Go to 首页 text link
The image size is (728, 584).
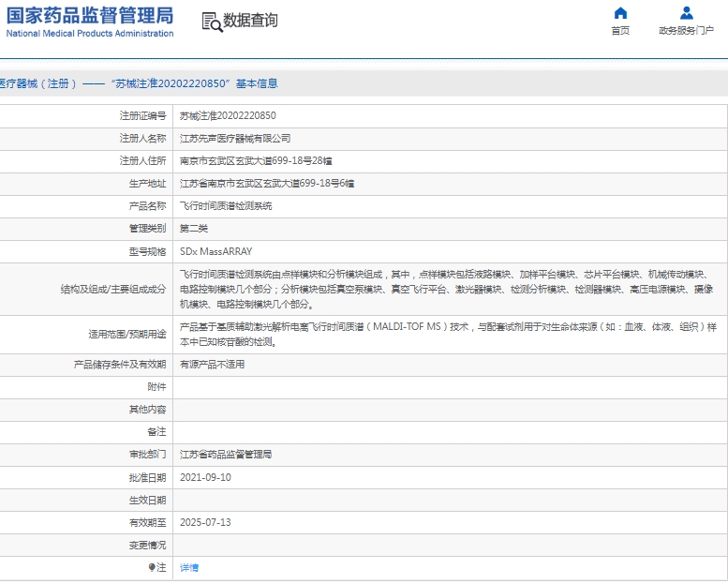pos(620,31)
